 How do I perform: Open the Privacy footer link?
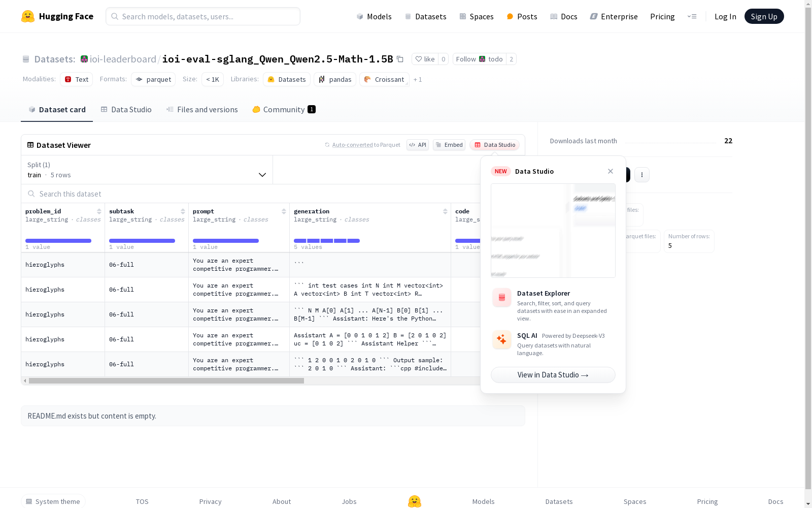pyautogui.click(x=211, y=501)
